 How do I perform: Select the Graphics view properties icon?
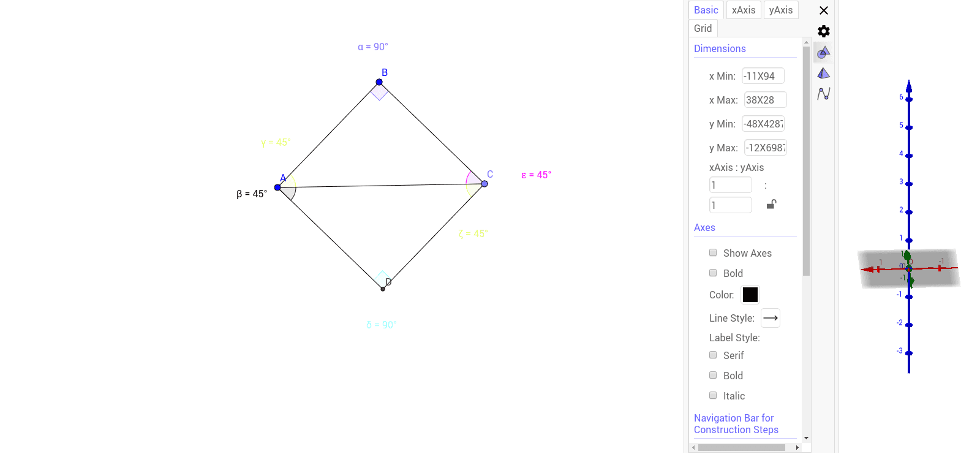click(824, 53)
